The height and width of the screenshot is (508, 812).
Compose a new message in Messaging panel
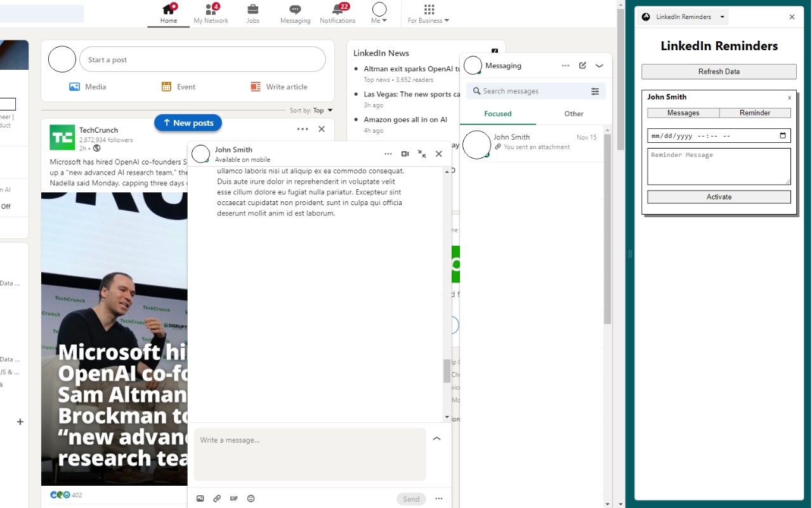[582, 65]
